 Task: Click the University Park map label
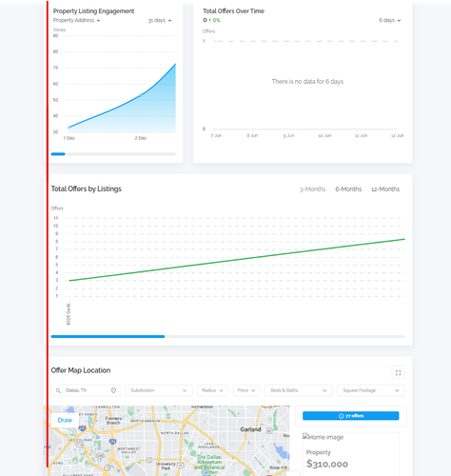click(166, 466)
